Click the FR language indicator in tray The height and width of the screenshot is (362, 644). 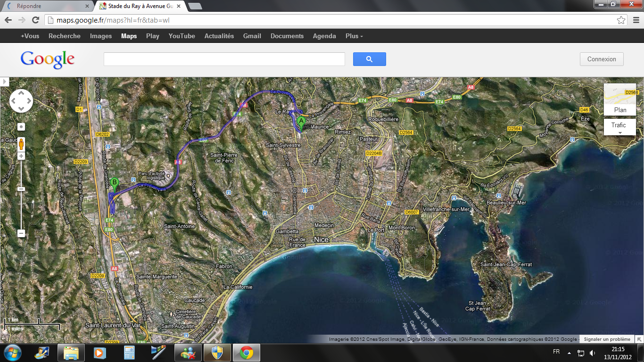(x=556, y=352)
